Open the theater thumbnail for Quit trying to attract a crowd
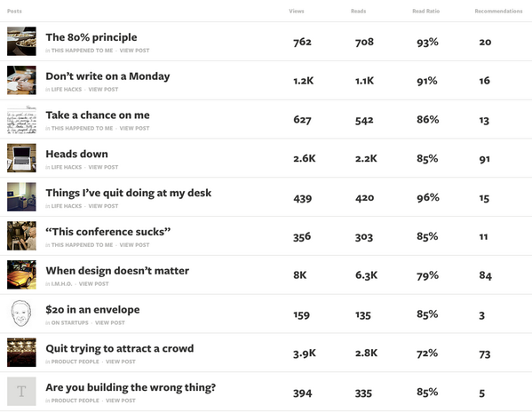This screenshot has height=413, width=532. 21,353
